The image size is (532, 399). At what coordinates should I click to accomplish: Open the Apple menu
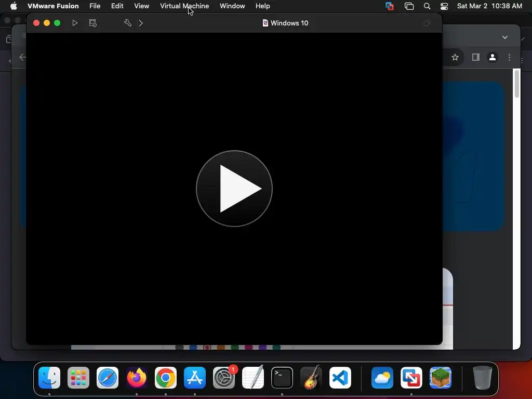point(14,6)
